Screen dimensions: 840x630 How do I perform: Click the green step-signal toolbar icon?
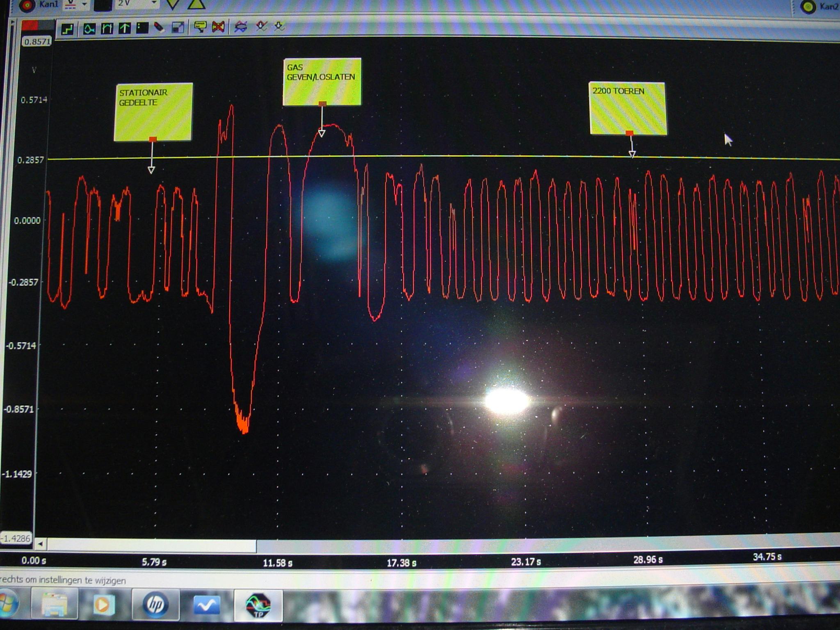click(x=67, y=29)
